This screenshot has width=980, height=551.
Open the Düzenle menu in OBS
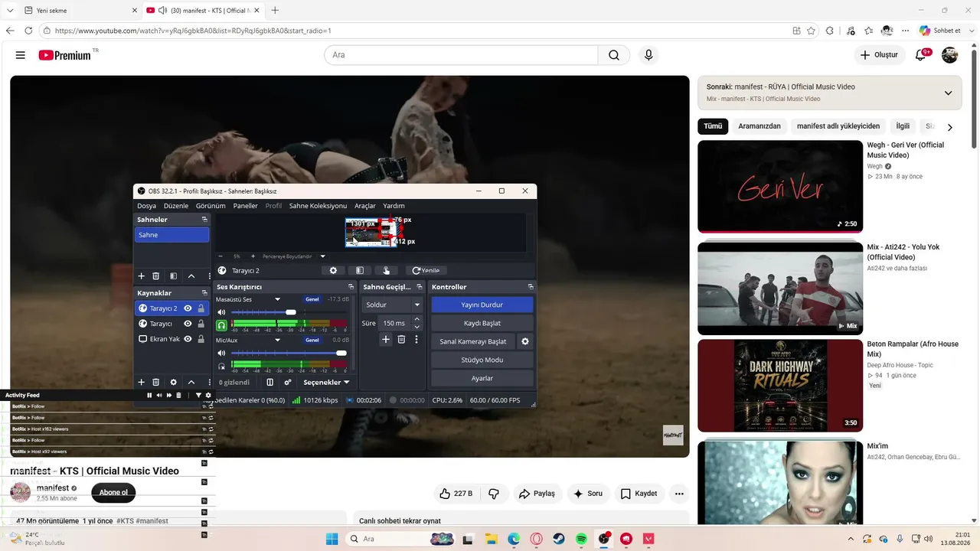pyautogui.click(x=176, y=206)
